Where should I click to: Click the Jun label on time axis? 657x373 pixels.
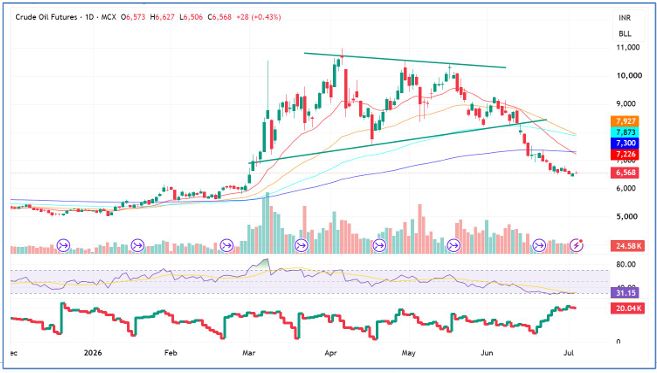click(x=486, y=353)
